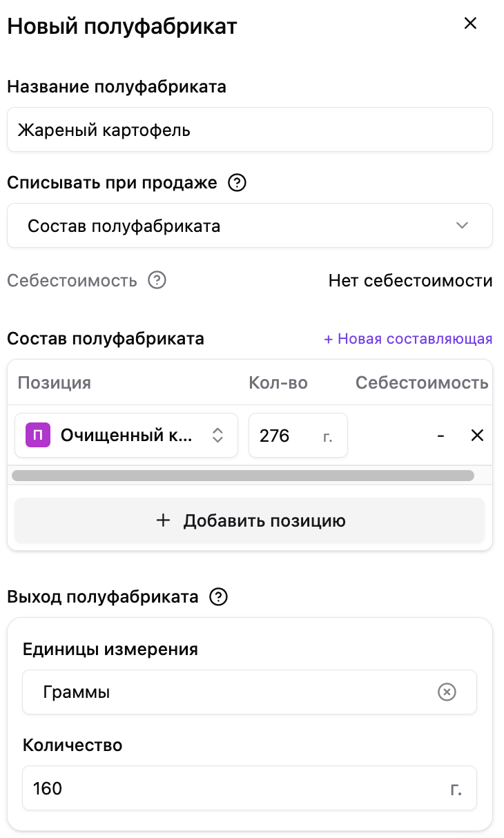Show help for Выход полуфабриката
This screenshot has width=504, height=838.
coord(218,597)
